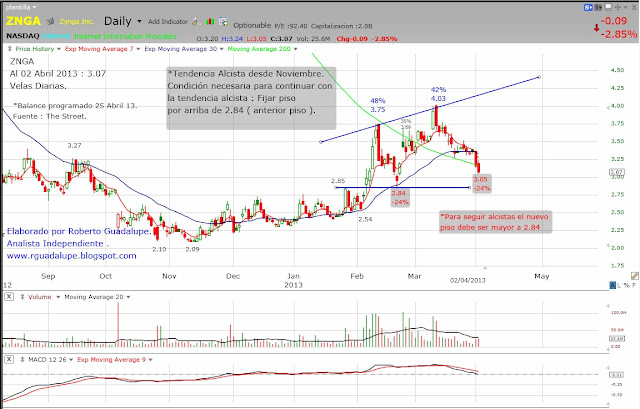
Task: Click the 4.03 peak price label
Action: (x=438, y=98)
